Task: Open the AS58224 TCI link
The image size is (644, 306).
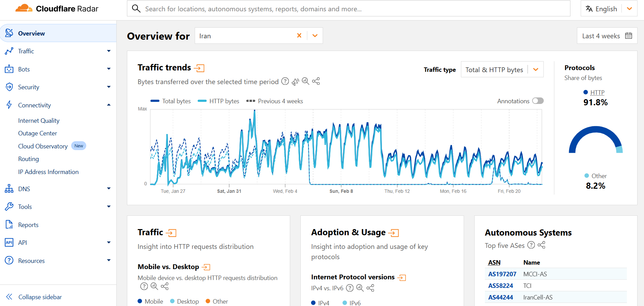Action: (x=500, y=285)
